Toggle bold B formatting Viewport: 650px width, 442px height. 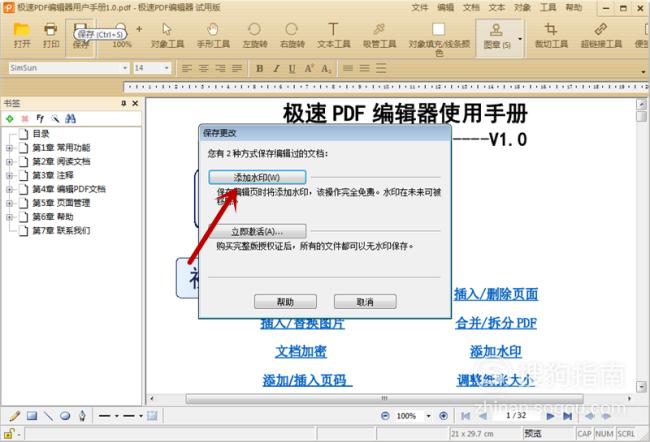[x=260, y=68]
